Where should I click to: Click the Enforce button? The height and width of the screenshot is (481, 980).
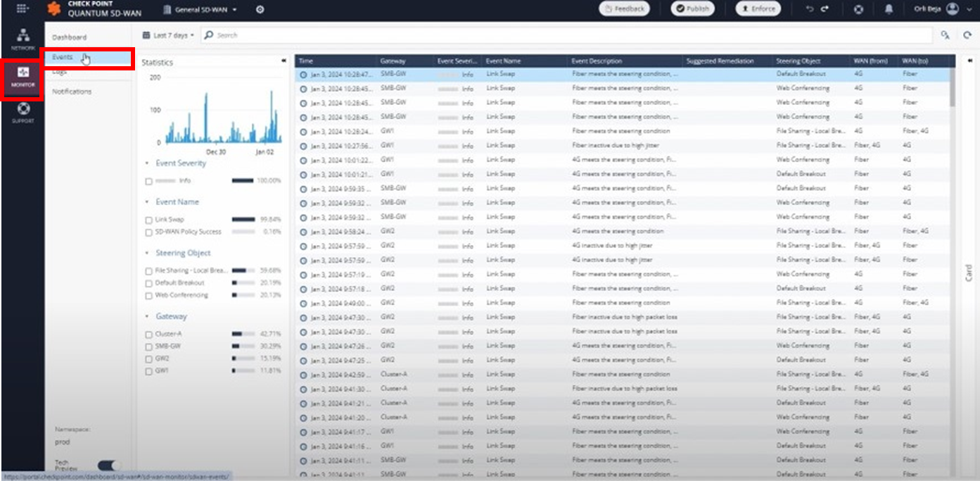(759, 8)
